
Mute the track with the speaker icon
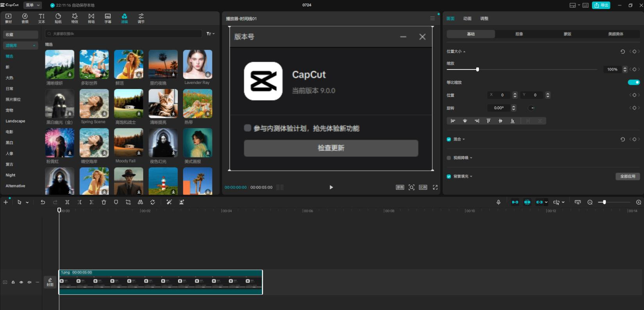pyautogui.click(x=29, y=282)
